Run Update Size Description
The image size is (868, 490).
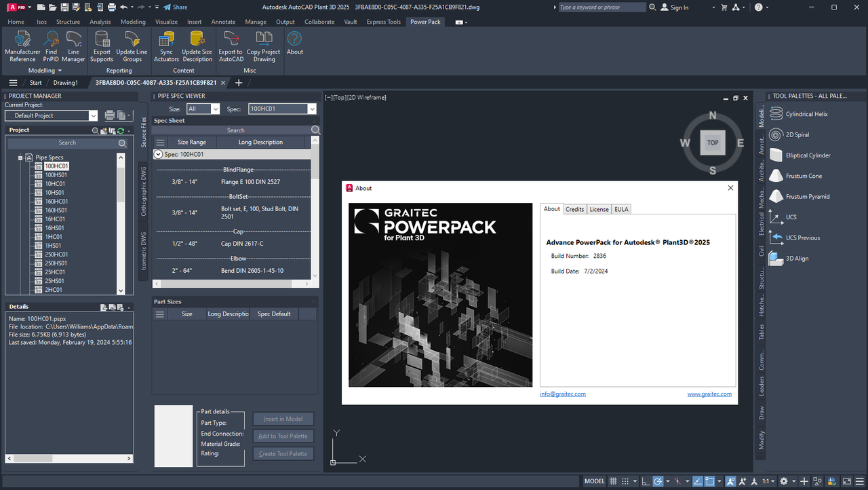click(197, 47)
